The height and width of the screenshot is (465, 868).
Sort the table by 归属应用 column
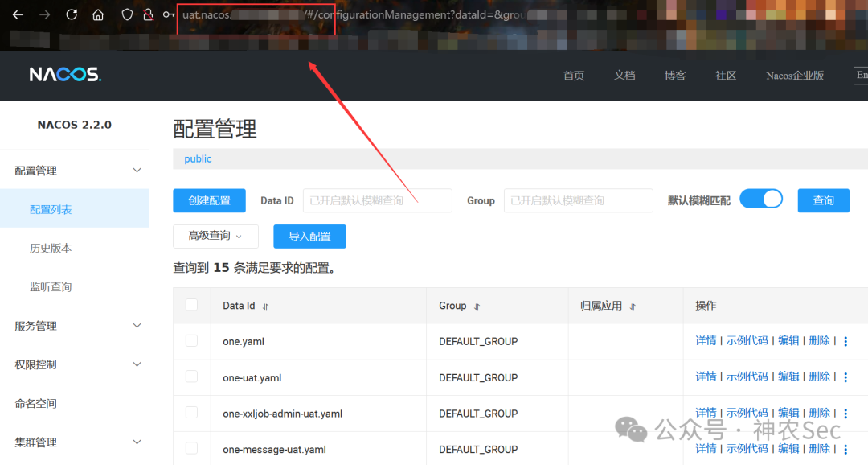coord(633,307)
